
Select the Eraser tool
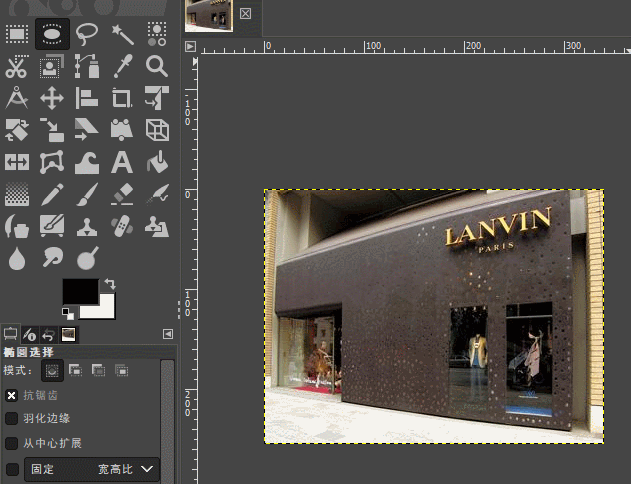point(122,194)
